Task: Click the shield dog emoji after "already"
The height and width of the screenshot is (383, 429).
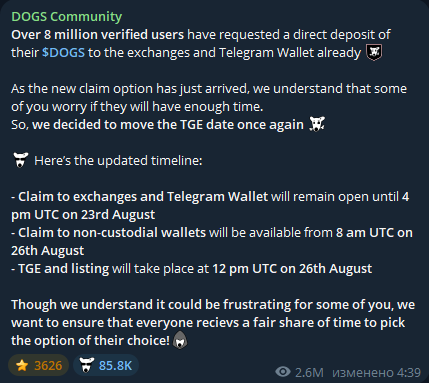Action: [374, 53]
